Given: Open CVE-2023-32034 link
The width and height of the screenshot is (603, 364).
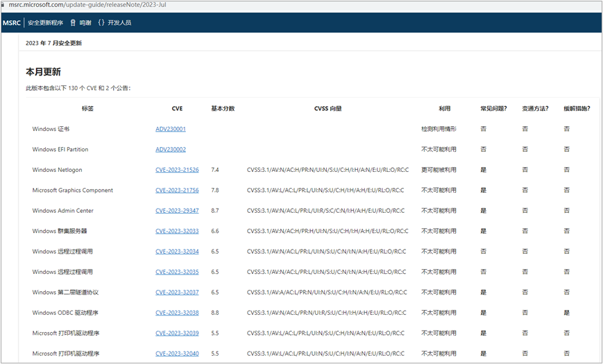Looking at the screenshot, I should coord(177,252).
